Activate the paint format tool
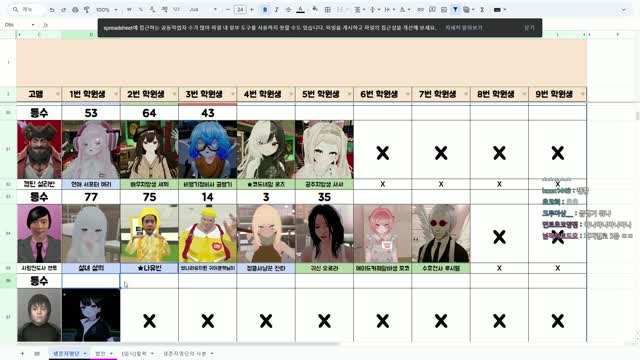 (87, 9)
